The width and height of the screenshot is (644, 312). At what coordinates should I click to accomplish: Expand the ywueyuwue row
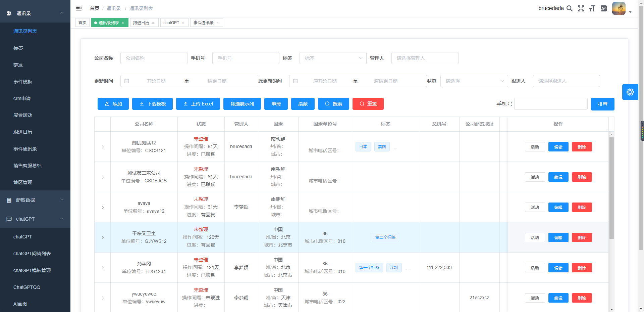point(103,298)
